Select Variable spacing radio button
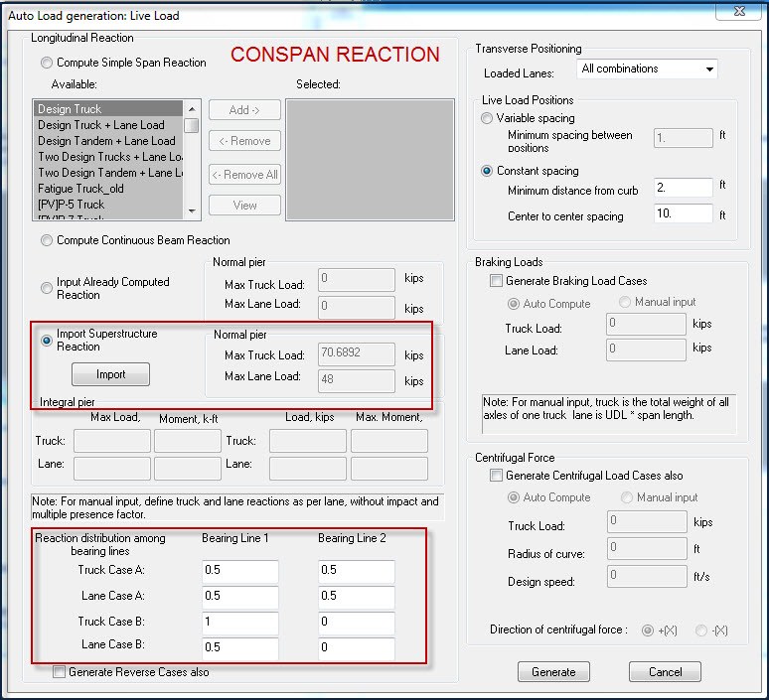The height and width of the screenshot is (700, 769). [487, 118]
